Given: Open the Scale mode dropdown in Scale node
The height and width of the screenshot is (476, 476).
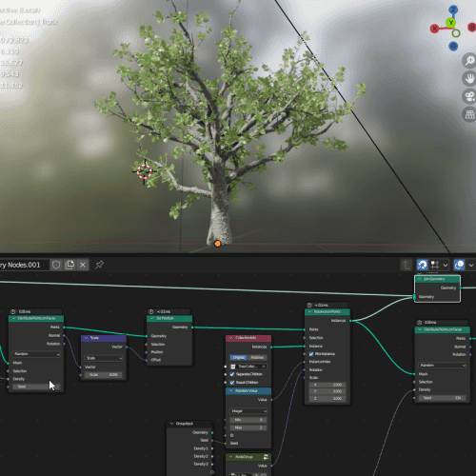Looking at the screenshot, I should tap(104, 358).
